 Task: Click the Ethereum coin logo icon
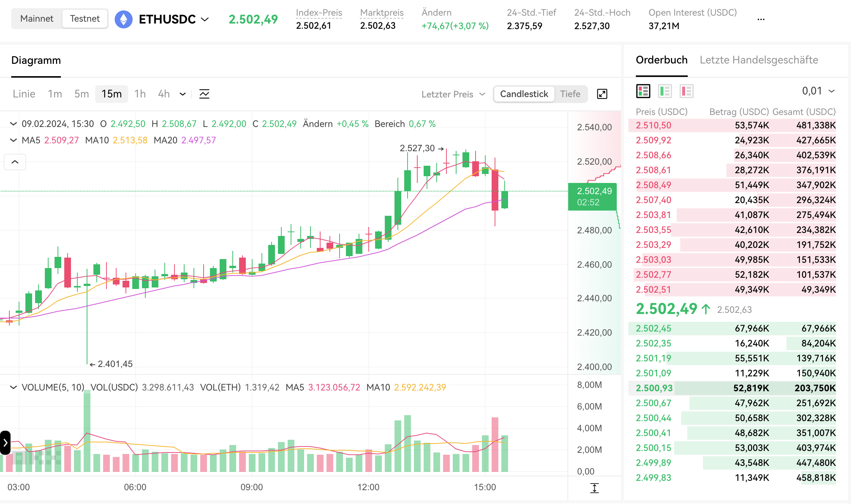(124, 19)
